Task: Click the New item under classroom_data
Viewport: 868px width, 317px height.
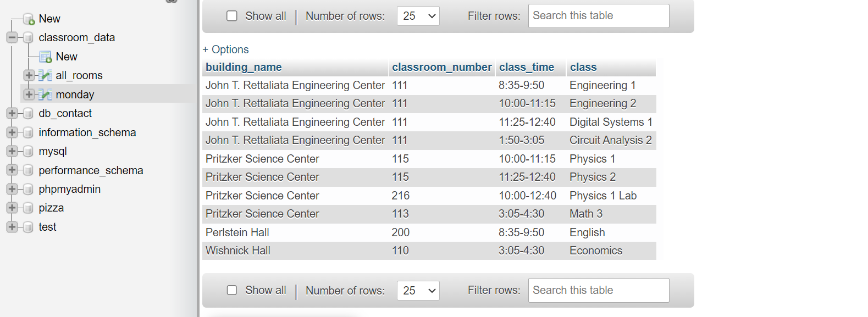Action: (x=66, y=56)
